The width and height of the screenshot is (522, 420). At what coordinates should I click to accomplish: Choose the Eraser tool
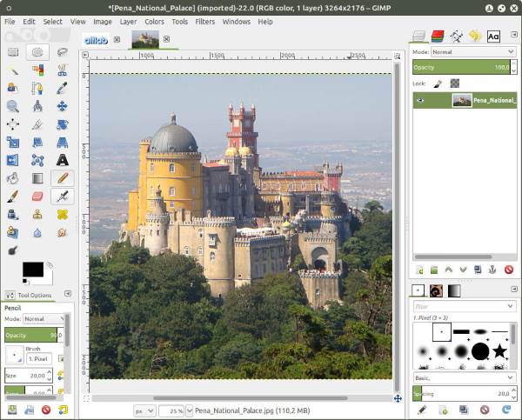[x=37, y=197]
